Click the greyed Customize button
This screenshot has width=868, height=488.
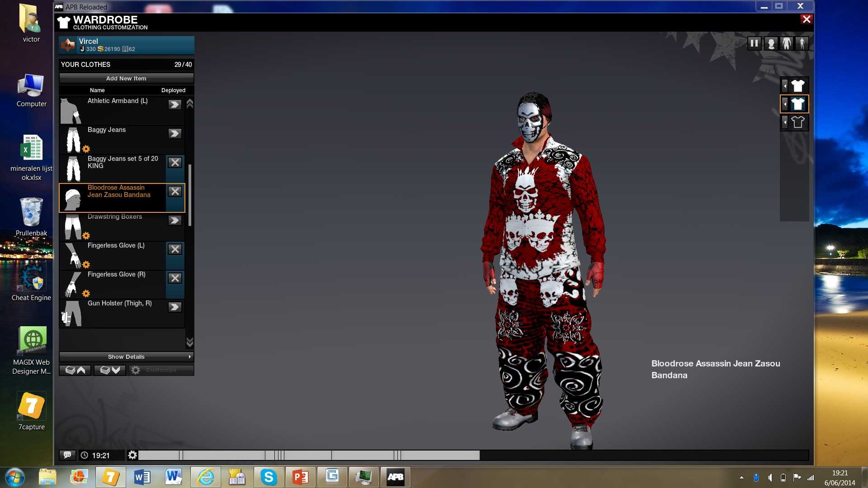(161, 370)
